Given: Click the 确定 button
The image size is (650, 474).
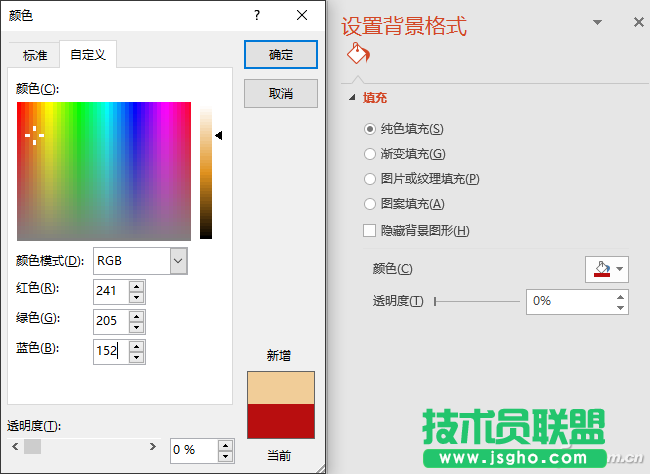Looking at the screenshot, I should tap(281, 55).
